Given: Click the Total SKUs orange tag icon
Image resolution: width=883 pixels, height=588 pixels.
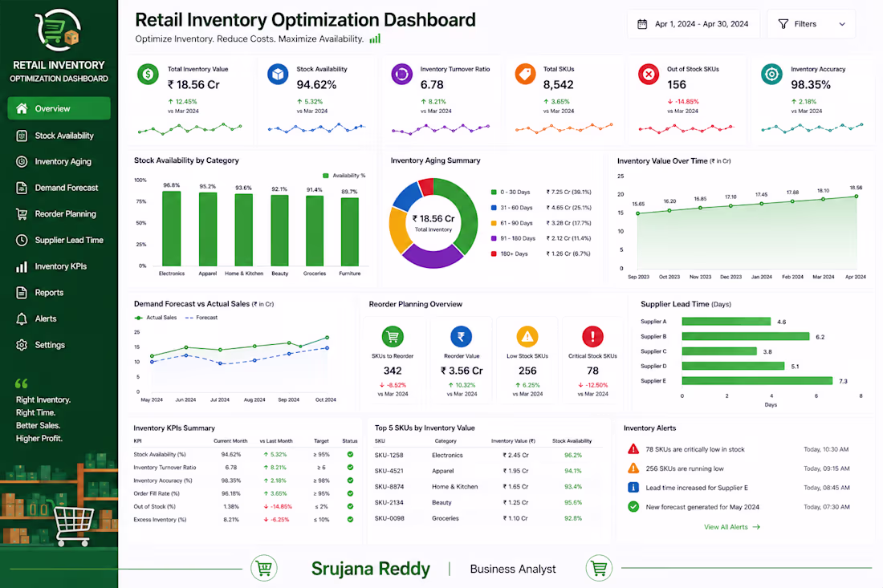Looking at the screenshot, I should (x=525, y=75).
